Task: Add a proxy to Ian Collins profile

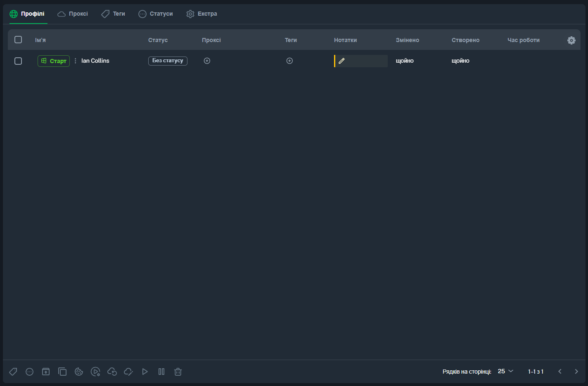Action: tap(207, 61)
